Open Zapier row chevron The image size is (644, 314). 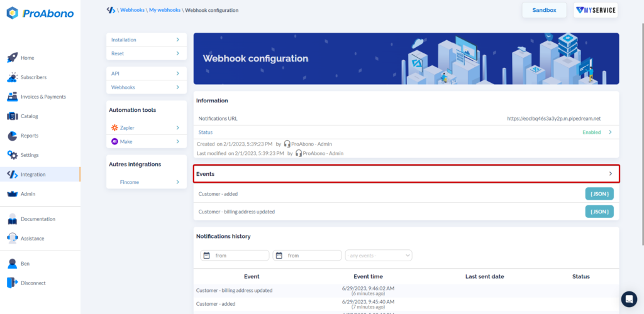(x=178, y=128)
